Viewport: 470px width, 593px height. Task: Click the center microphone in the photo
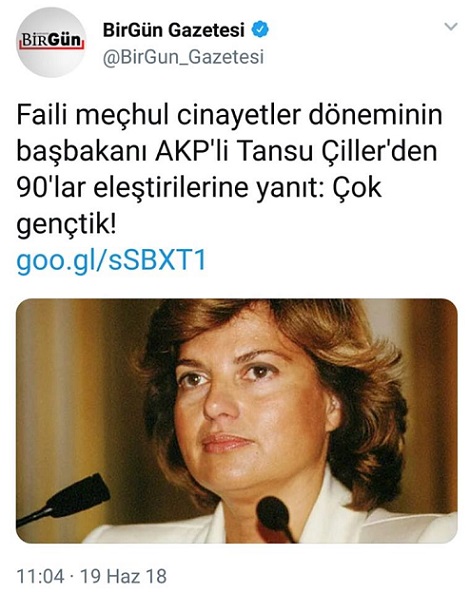click(x=275, y=518)
